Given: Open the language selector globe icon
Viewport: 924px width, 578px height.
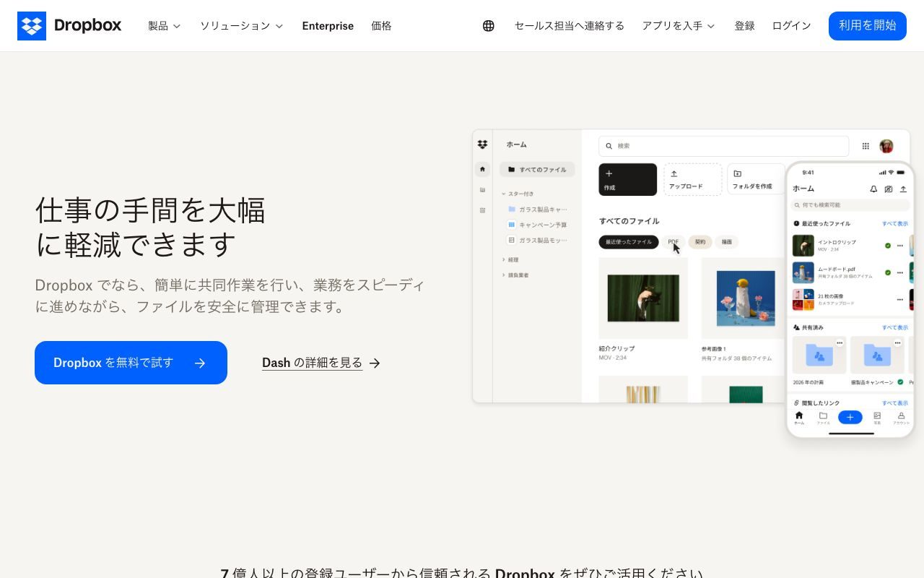Looking at the screenshot, I should pyautogui.click(x=488, y=26).
